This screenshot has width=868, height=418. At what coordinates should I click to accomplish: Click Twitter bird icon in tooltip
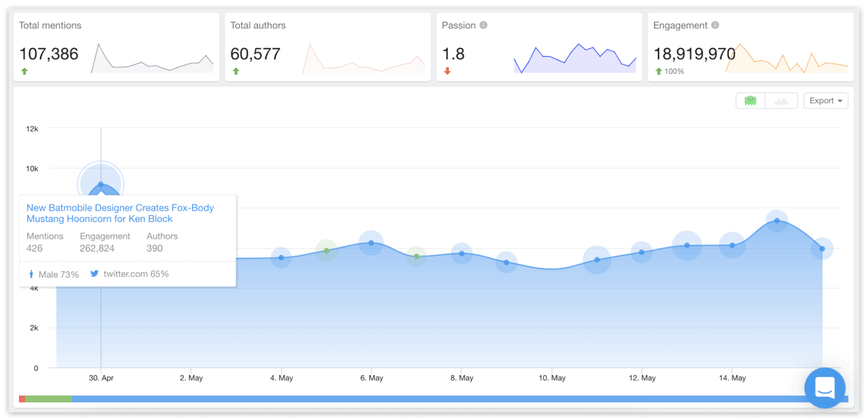[x=95, y=274]
